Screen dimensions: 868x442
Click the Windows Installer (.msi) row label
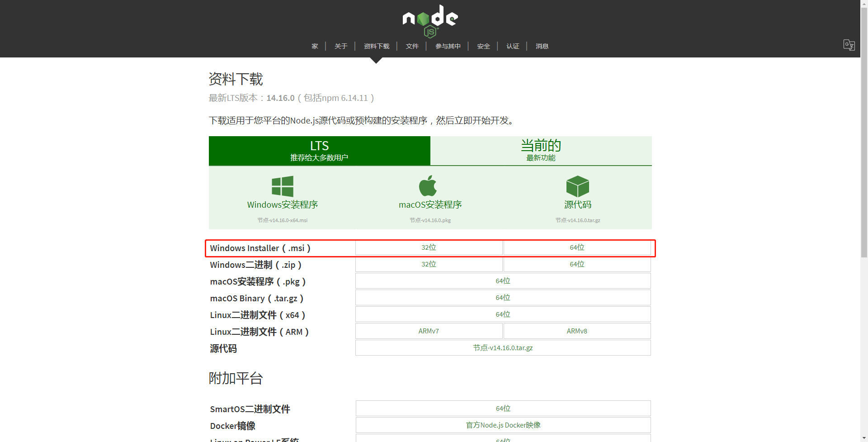point(260,248)
